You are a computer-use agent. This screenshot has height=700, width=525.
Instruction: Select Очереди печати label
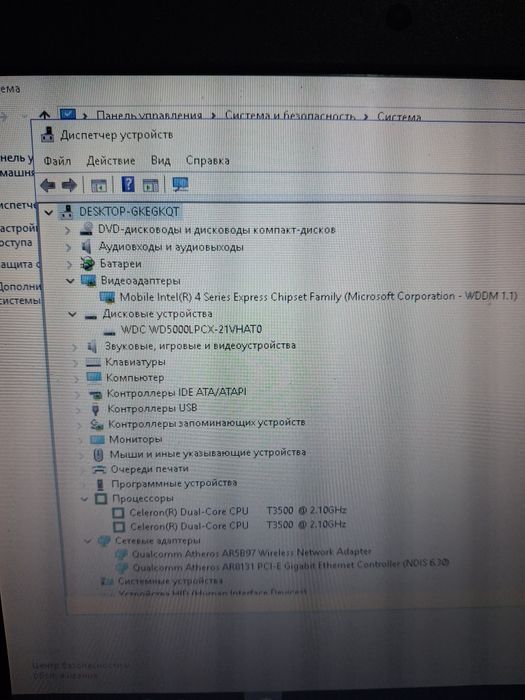pyautogui.click(x=150, y=469)
